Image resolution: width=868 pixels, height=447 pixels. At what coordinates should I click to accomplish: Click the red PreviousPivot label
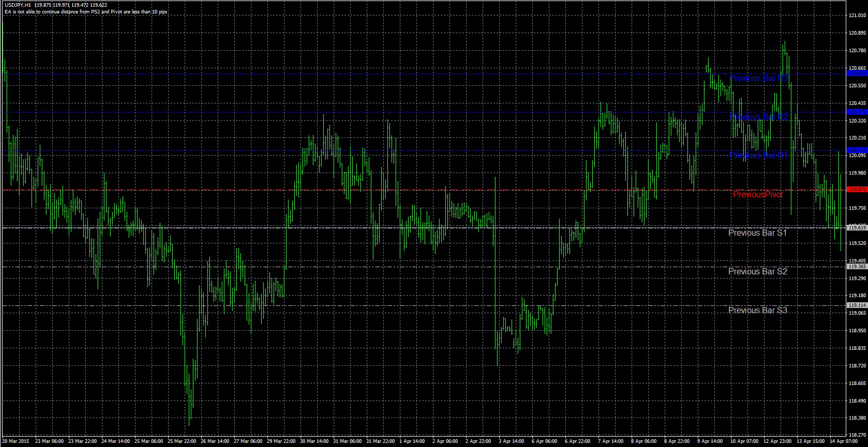coord(758,194)
